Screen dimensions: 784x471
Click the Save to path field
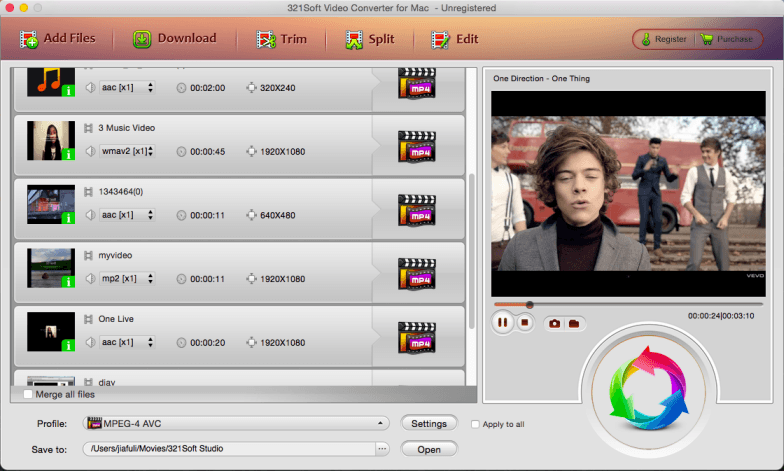[229, 449]
